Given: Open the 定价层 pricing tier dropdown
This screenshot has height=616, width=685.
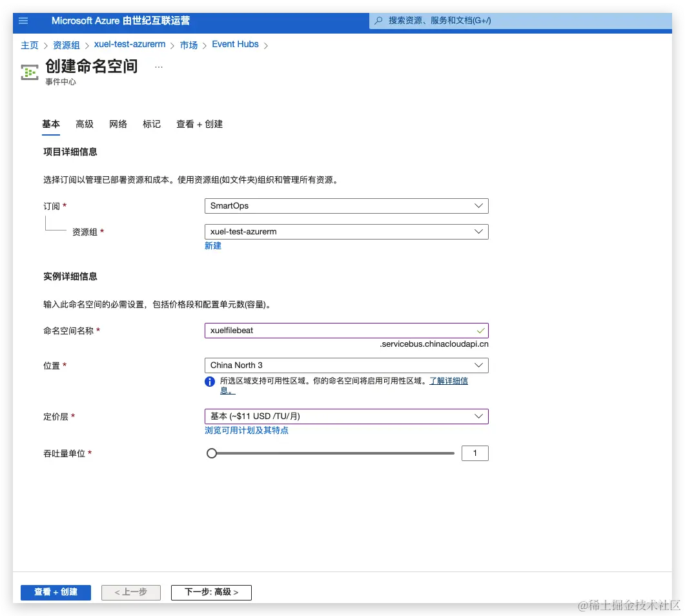Looking at the screenshot, I should coord(347,416).
